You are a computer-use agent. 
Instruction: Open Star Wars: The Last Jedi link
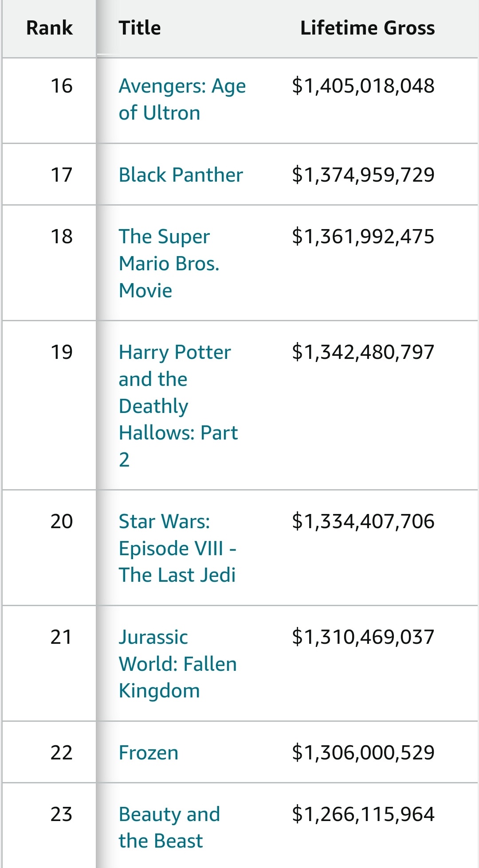pyautogui.click(x=177, y=548)
